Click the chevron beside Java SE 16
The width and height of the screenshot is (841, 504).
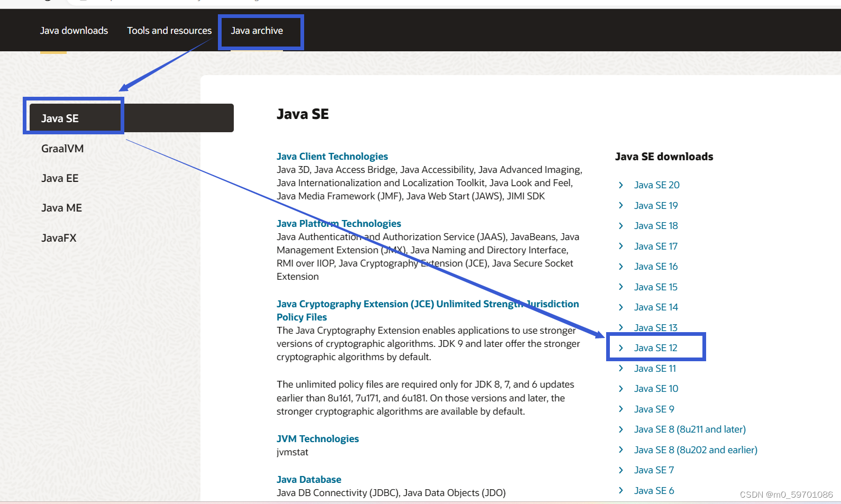coord(621,267)
